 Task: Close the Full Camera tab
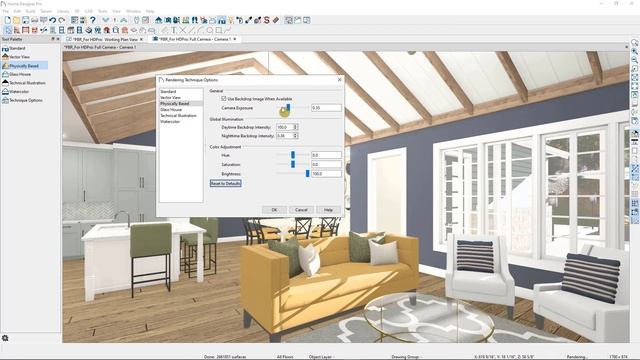pos(235,39)
